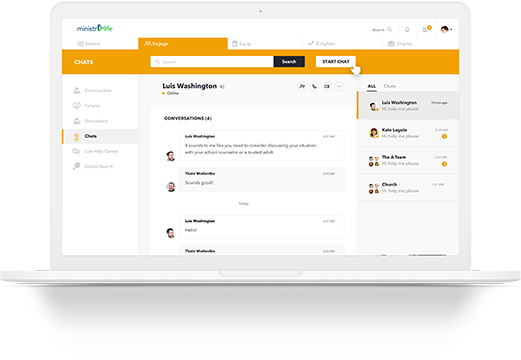Click the phone call icon

pos(314,86)
